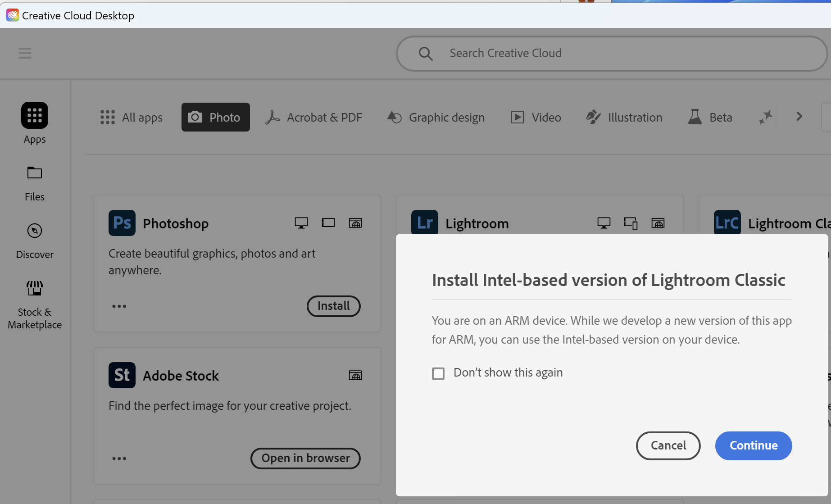Click the Photoshop app icon
Screen dimensions: 831x504
point(122,222)
